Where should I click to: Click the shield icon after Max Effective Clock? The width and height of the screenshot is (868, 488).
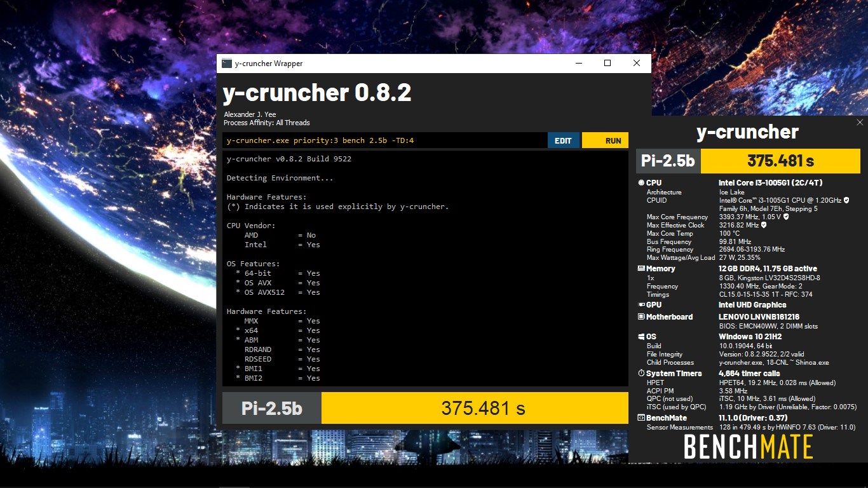763,225
